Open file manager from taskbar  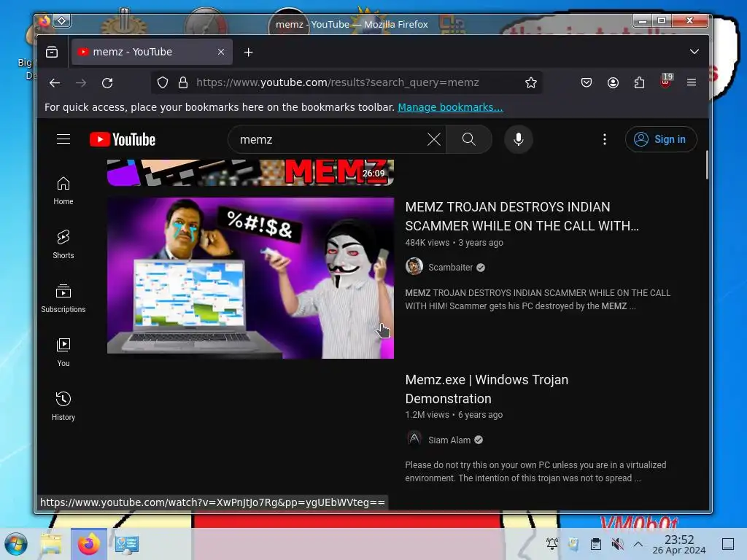(52, 544)
